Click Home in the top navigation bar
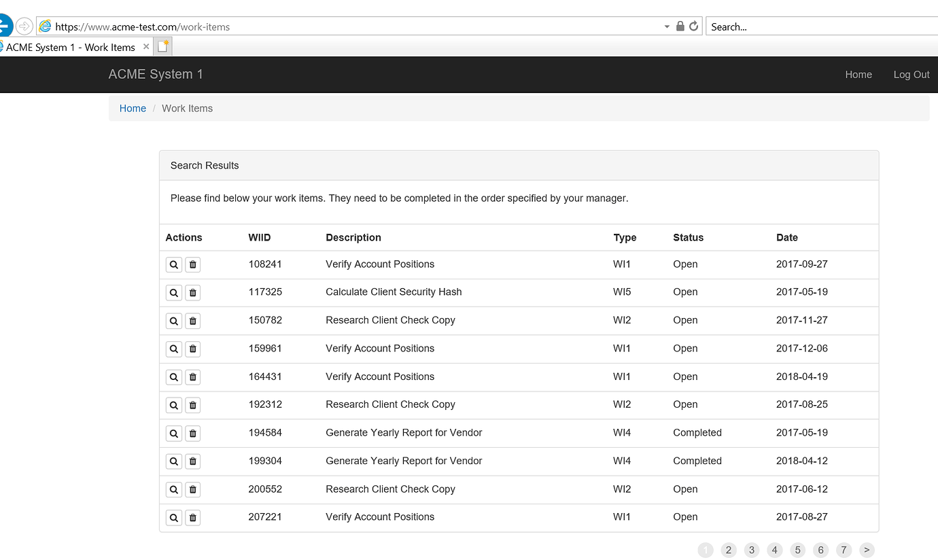The image size is (938, 560). click(858, 75)
